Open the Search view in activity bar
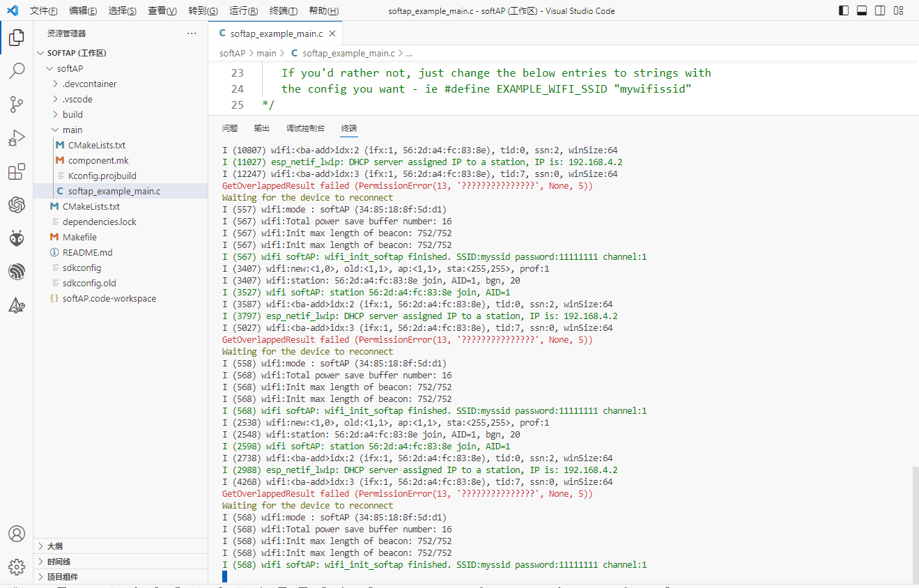The height and width of the screenshot is (588, 919). 17,71
